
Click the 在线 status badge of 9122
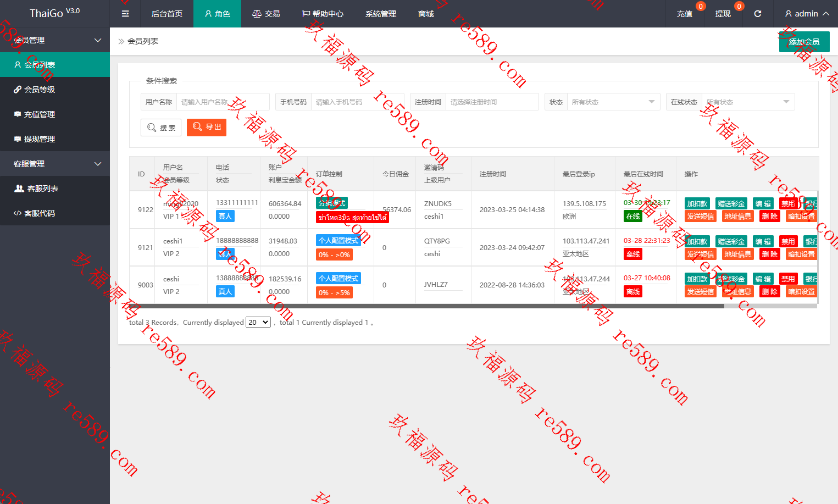[633, 217]
